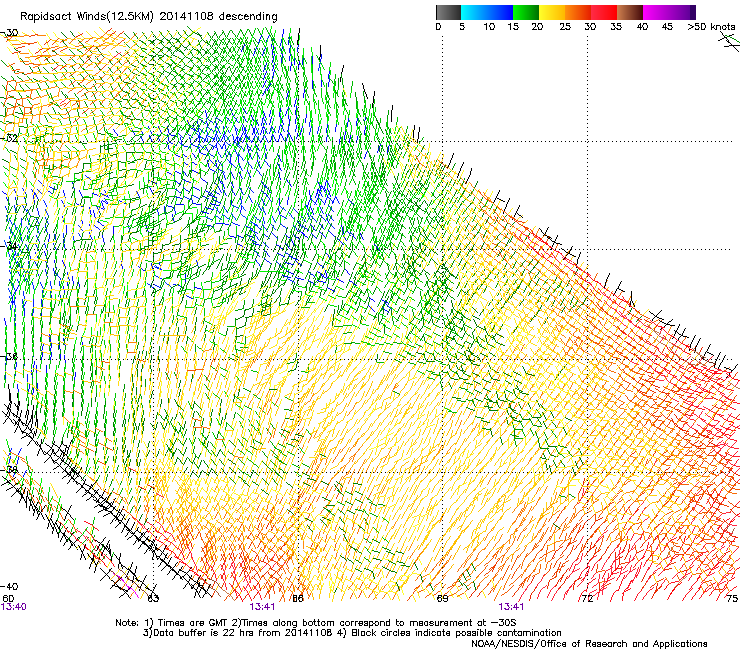This screenshot has height=650, width=740.
Task: Select the blue 10-15 knots legend band
Action: click(500, 12)
